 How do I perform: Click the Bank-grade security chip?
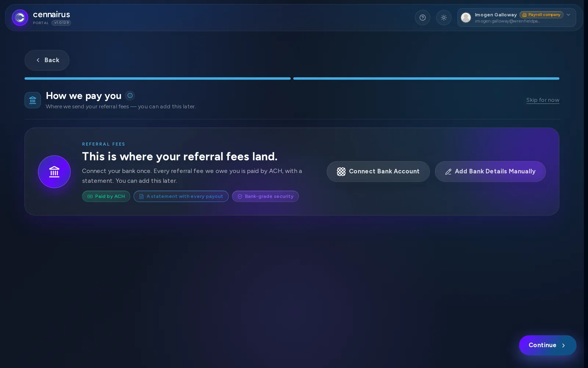265,197
